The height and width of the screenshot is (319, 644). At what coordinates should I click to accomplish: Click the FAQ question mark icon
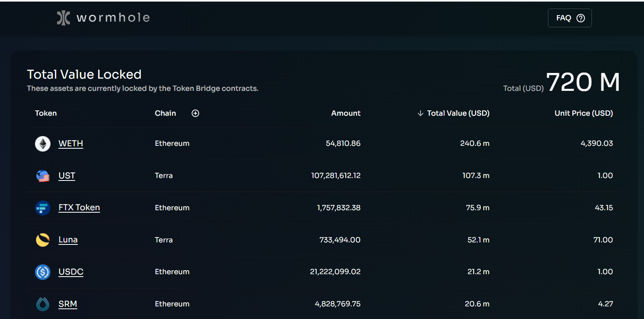point(581,18)
